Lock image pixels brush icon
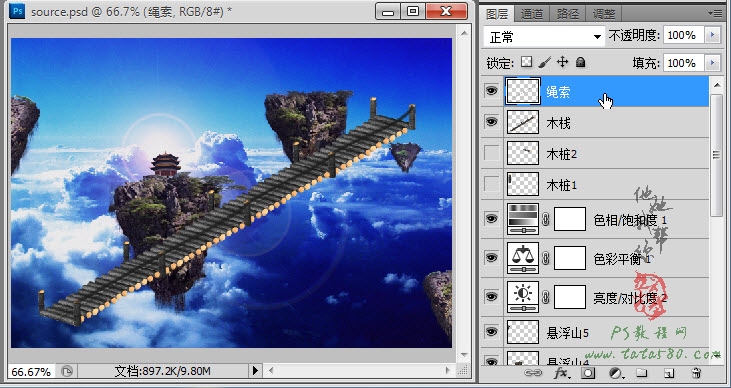The image size is (731, 388). [545, 62]
